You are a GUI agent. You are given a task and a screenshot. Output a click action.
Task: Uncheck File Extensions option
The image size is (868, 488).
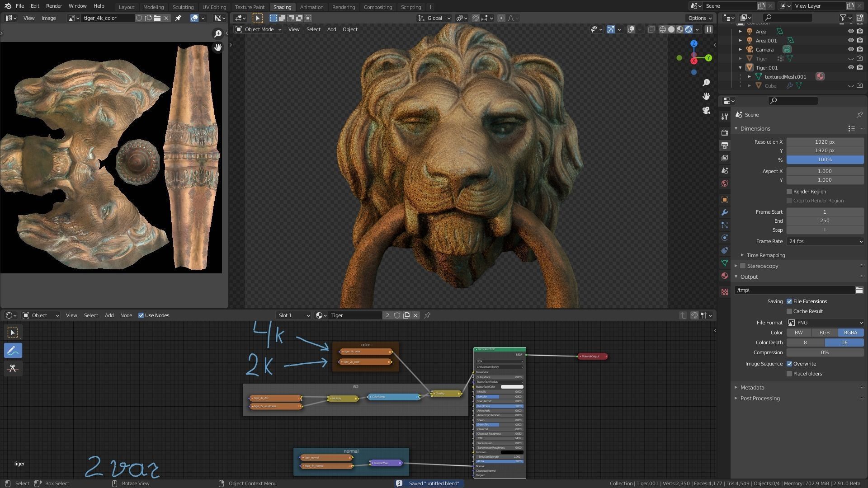point(789,301)
